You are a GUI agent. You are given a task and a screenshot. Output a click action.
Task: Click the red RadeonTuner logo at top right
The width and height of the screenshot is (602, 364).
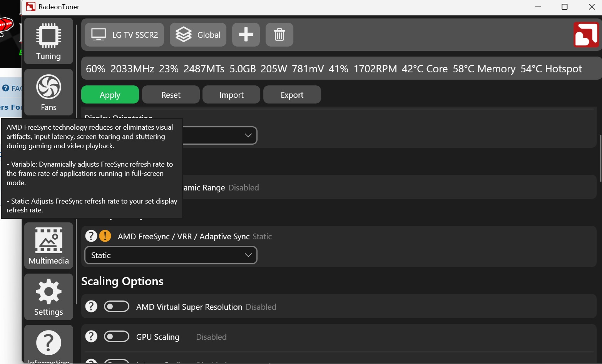[586, 35]
